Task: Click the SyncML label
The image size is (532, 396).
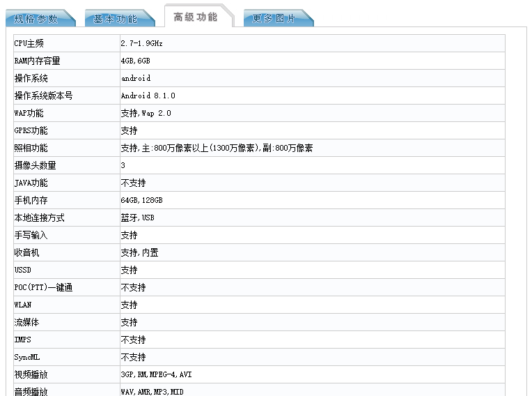Action: tap(27, 357)
